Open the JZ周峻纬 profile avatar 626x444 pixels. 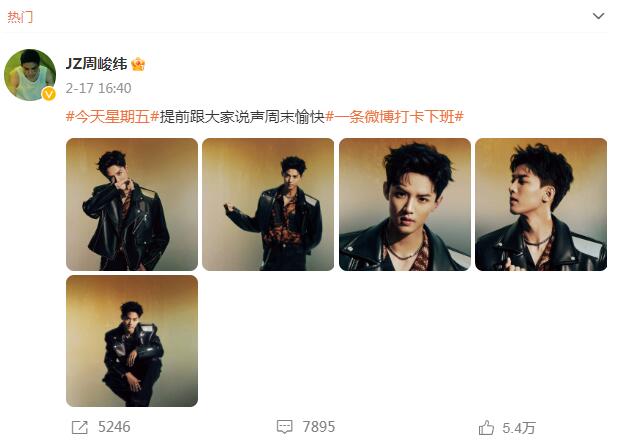(30, 75)
